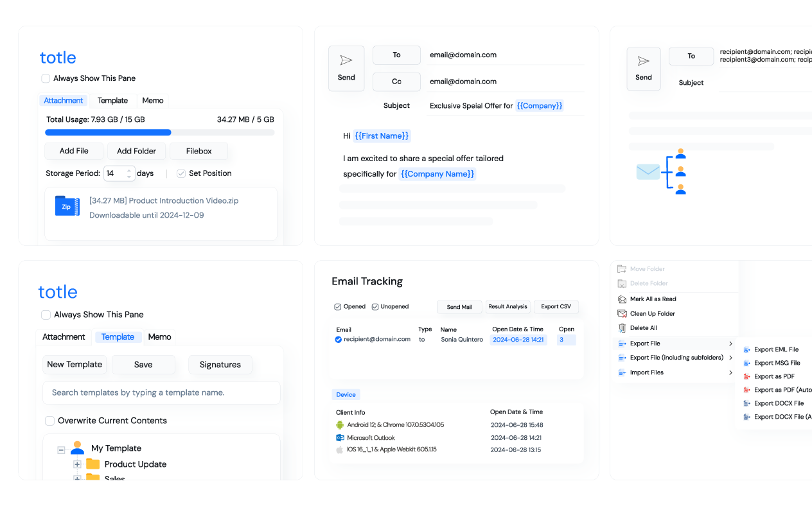The height and width of the screenshot is (506, 812).
Task: Select the Attachment tab above New Template
Action: click(64, 337)
